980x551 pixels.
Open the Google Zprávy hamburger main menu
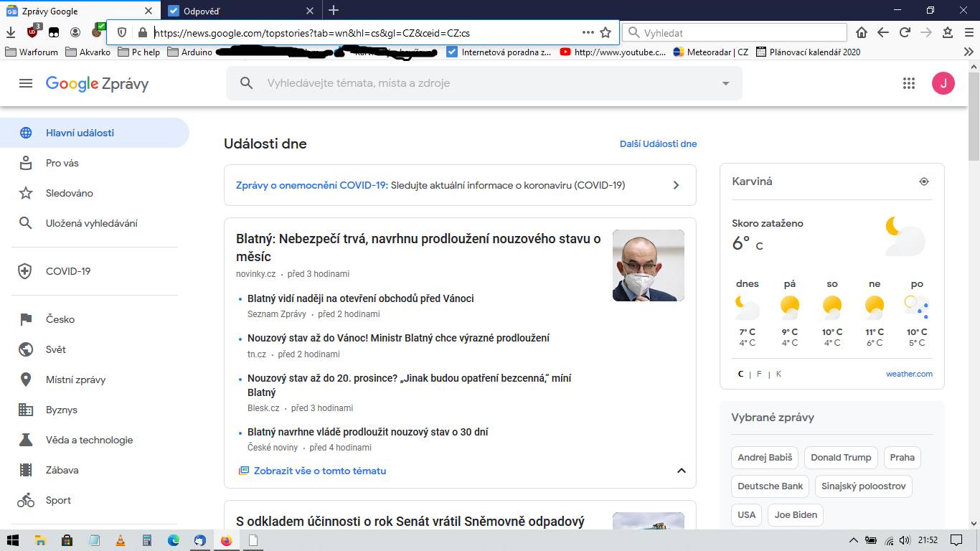pos(26,83)
